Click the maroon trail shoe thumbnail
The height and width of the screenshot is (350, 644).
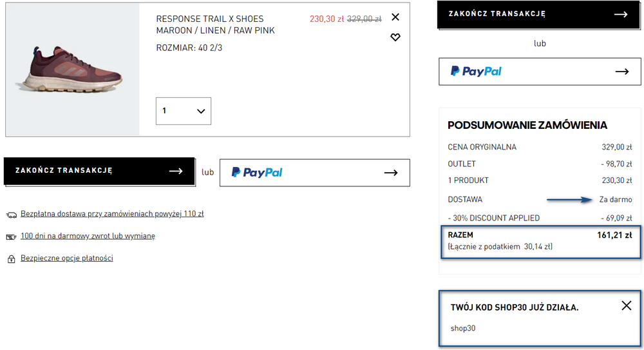pyautogui.click(x=73, y=70)
